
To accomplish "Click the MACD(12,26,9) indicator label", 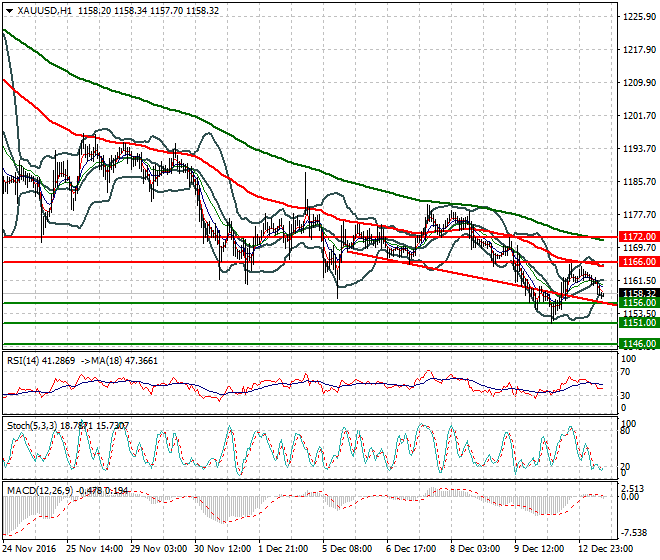I will point(40,491).
